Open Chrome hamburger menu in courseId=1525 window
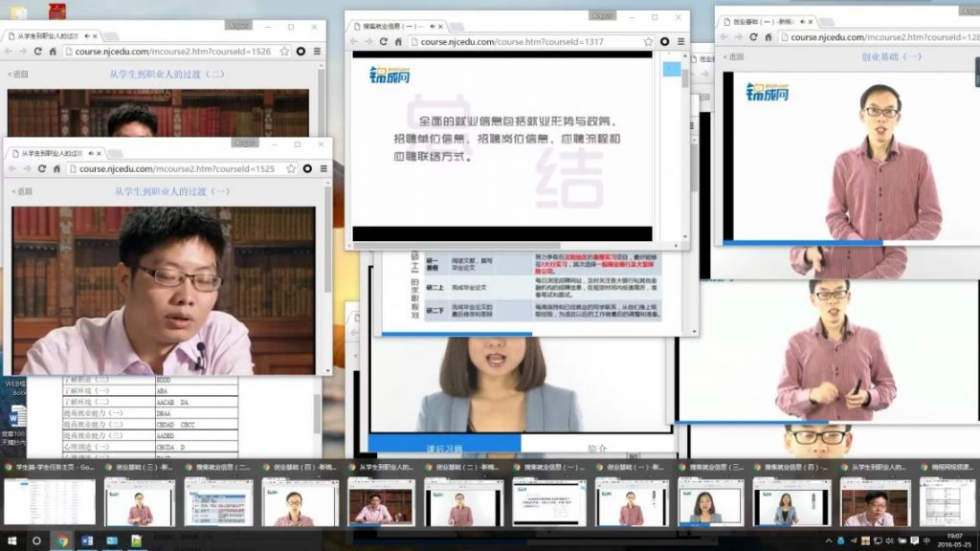Image resolution: width=980 pixels, height=551 pixels. tap(323, 168)
